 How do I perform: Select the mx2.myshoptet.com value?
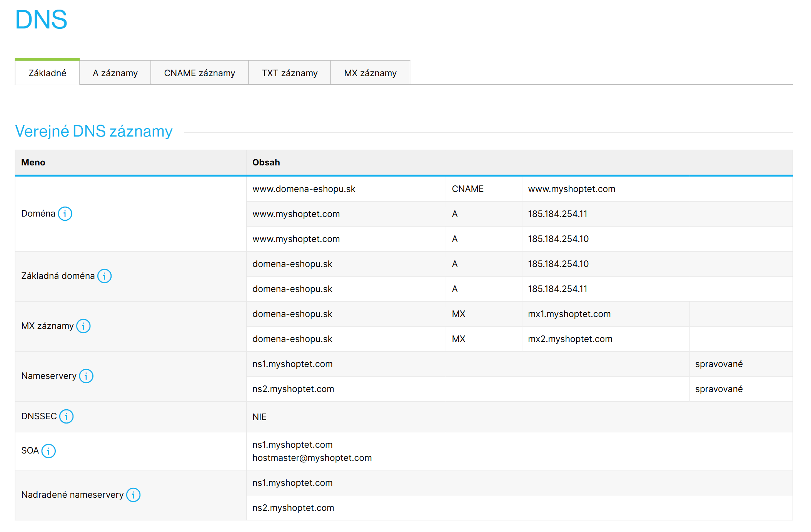click(570, 339)
